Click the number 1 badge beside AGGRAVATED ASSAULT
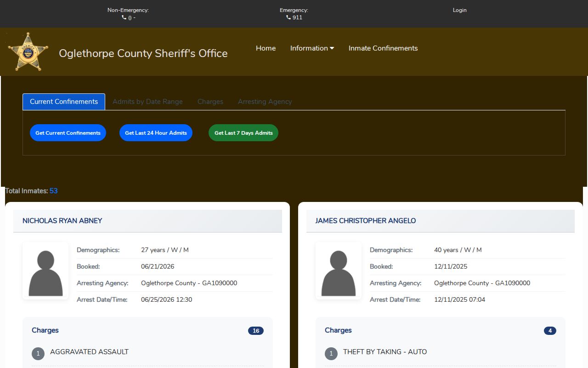Viewport: 588px width, 368px height. tap(38, 353)
